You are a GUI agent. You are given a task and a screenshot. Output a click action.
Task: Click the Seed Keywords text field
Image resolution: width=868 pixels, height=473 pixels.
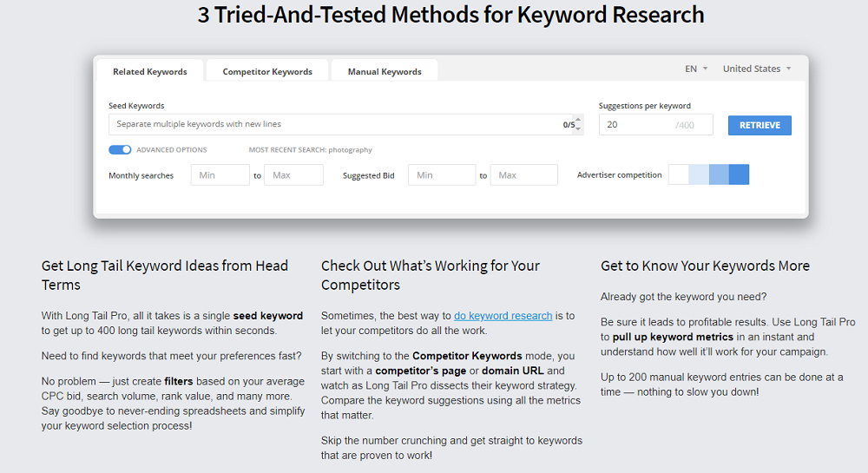coord(334,124)
